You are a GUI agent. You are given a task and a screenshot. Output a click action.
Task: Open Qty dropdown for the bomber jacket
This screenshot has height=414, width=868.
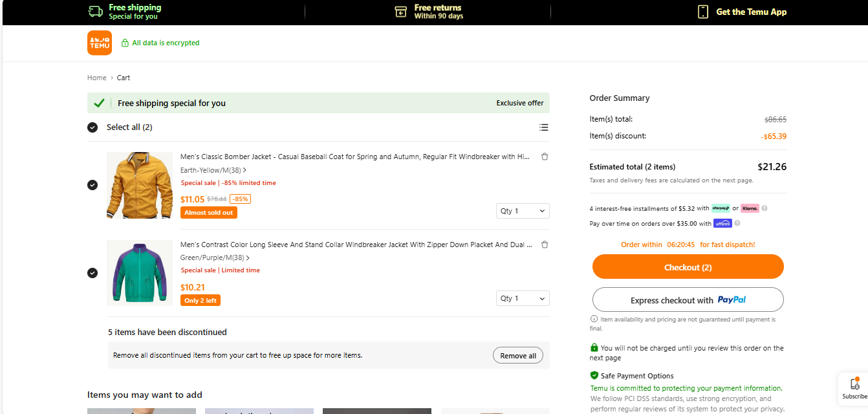(523, 211)
